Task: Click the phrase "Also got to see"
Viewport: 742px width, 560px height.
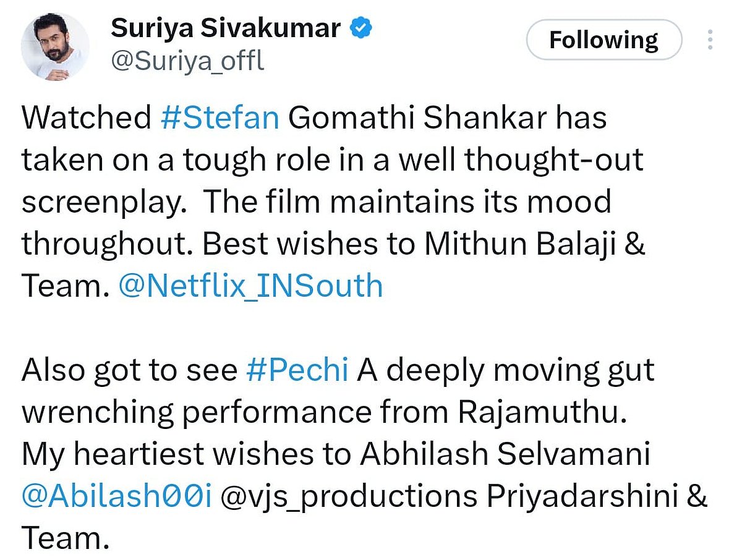Action: tap(129, 370)
